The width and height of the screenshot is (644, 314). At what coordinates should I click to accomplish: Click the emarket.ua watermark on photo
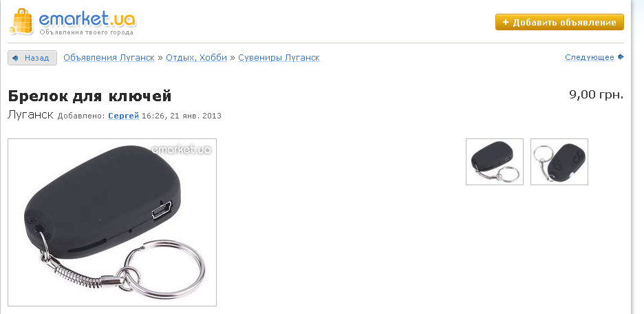point(181,149)
